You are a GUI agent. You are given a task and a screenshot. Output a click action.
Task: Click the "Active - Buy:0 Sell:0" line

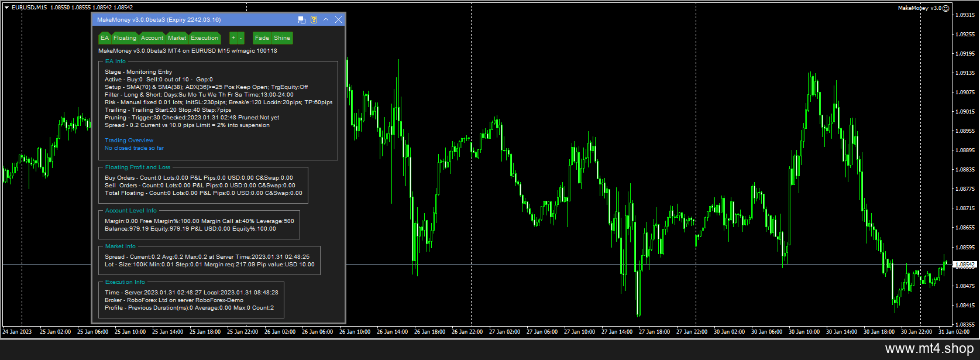159,80
